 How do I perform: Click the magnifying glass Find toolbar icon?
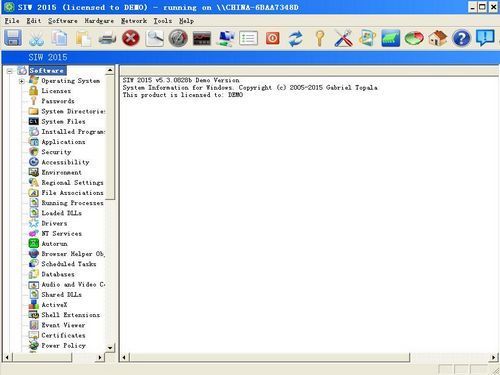coord(154,38)
